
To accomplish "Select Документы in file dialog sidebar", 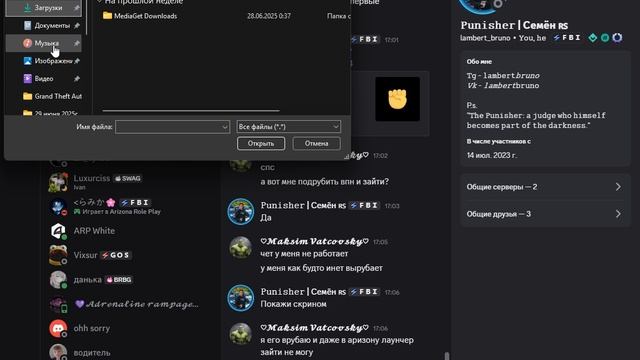I will [44, 25].
